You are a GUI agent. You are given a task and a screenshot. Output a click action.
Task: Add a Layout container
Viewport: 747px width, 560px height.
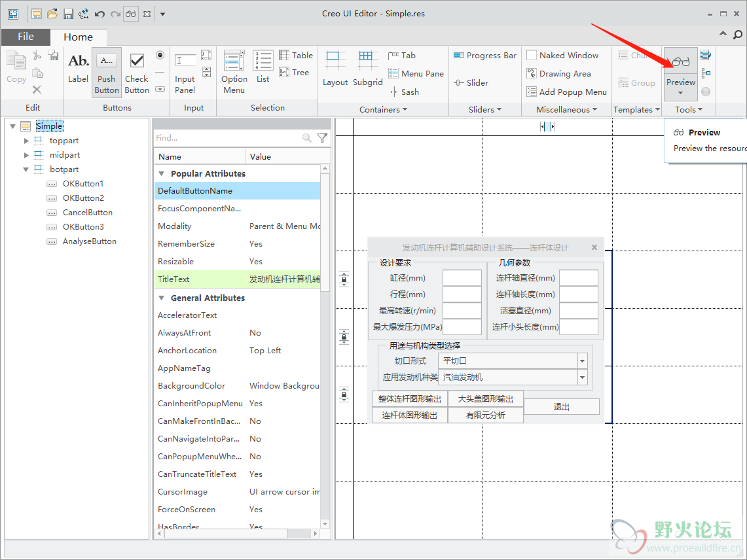tap(335, 69)
